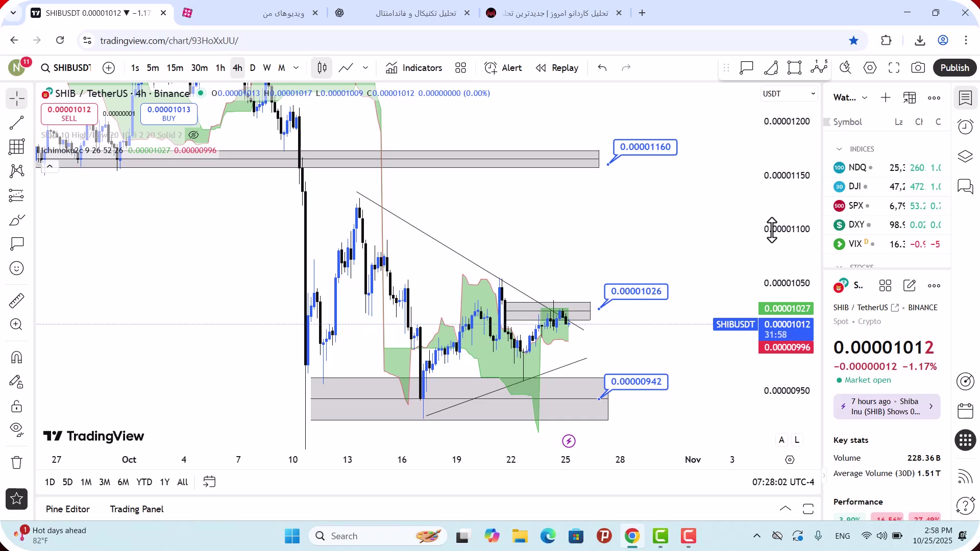Open the candlestick chart type selector
Image resolution: width=980 pixels, height=551 pixels.
pos(322,68)
